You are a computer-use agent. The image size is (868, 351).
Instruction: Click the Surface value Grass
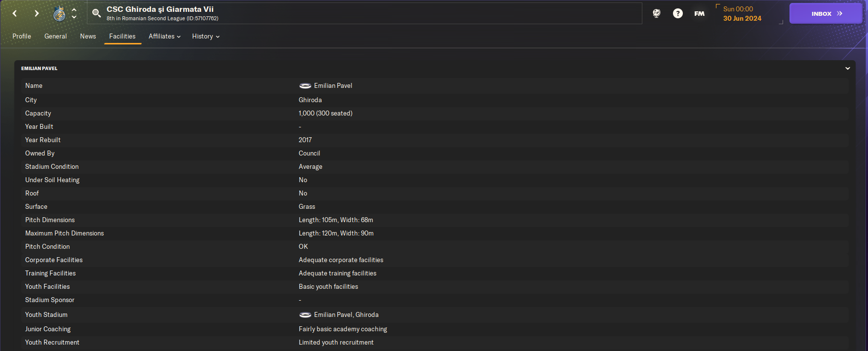tap(307, 207)
